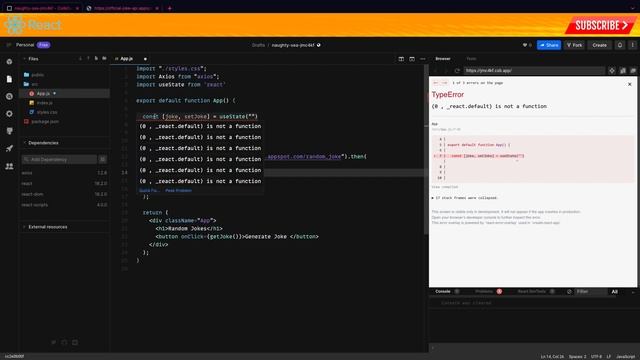Viewport: 640px width, 360px height.
Task: Open the top-right vertical dots menu
Action: 633,45
